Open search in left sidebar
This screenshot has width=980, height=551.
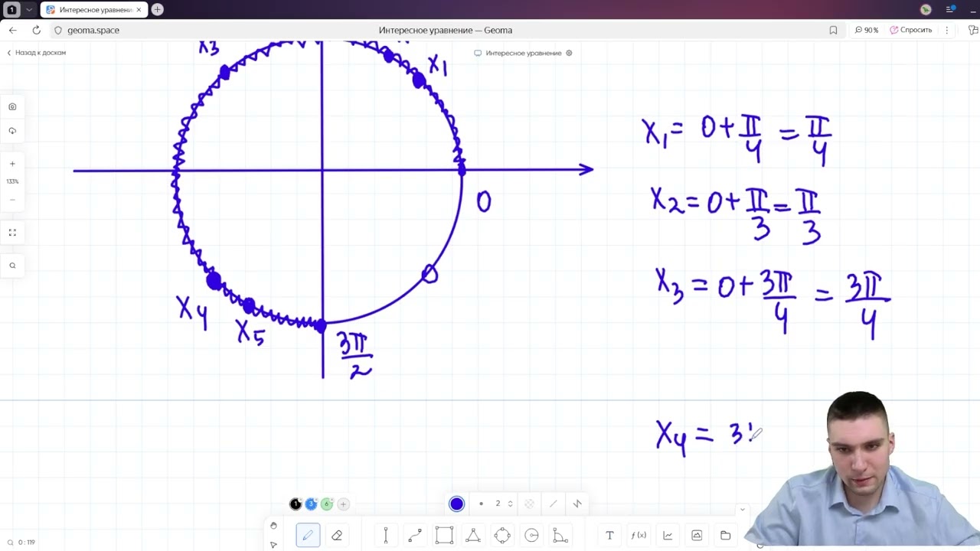(x=12, y=266)
